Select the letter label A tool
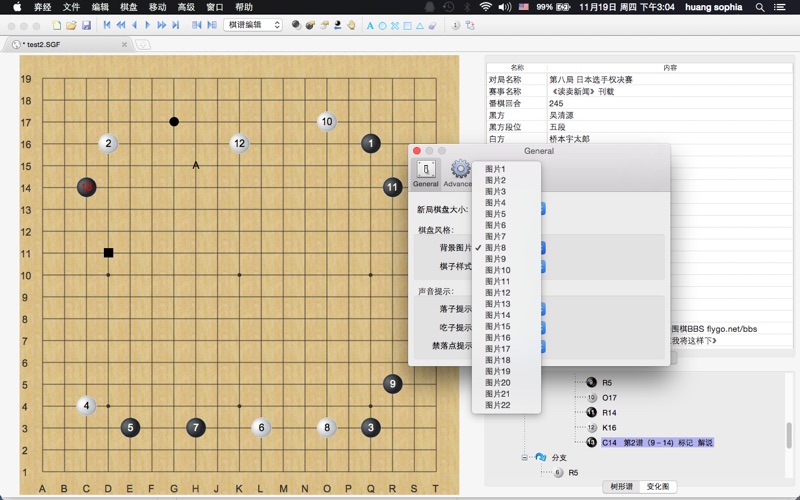The image size is (800, 500). (370, 26)
